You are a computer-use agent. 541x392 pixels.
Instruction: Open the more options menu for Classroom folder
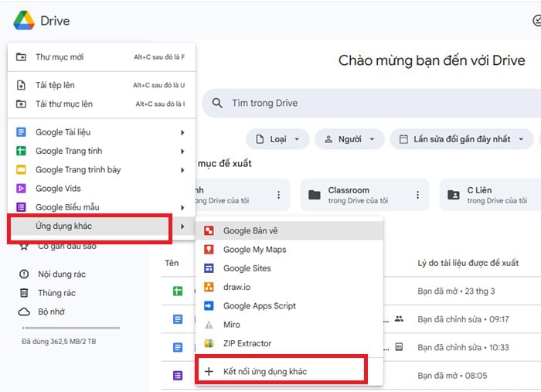(x=417, y=195)
